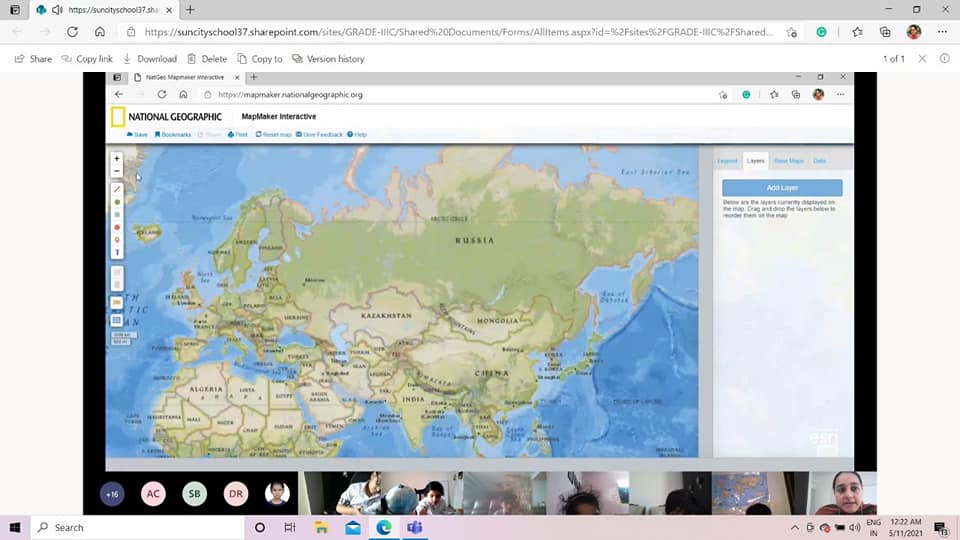Open Edge Settings and more menu
This screenshot has width=960, height=540.
[x=942, y=32]
